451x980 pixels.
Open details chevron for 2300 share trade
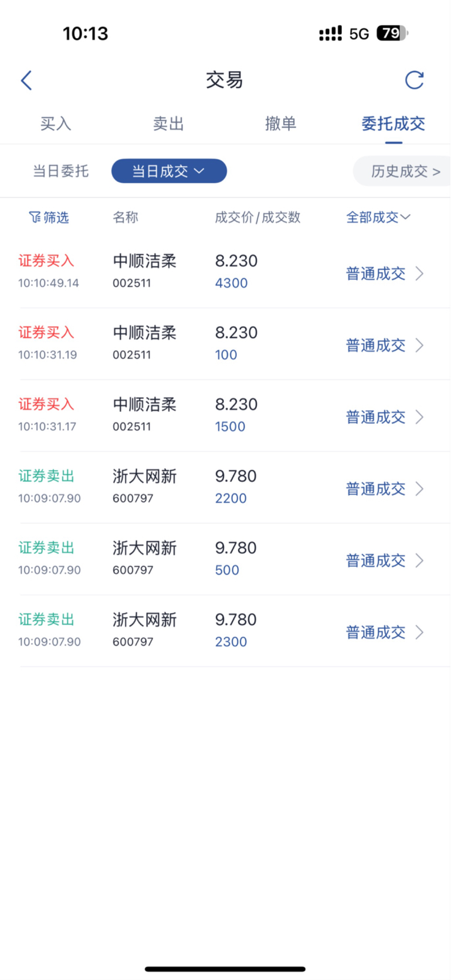pyautogui.click(x=419, y=632)
